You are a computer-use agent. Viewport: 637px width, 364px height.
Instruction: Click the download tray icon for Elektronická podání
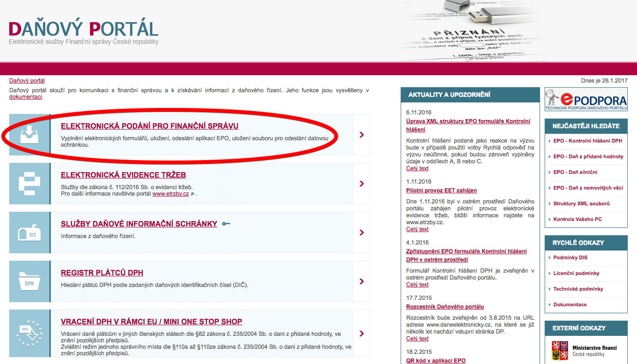tap(30, 134)
